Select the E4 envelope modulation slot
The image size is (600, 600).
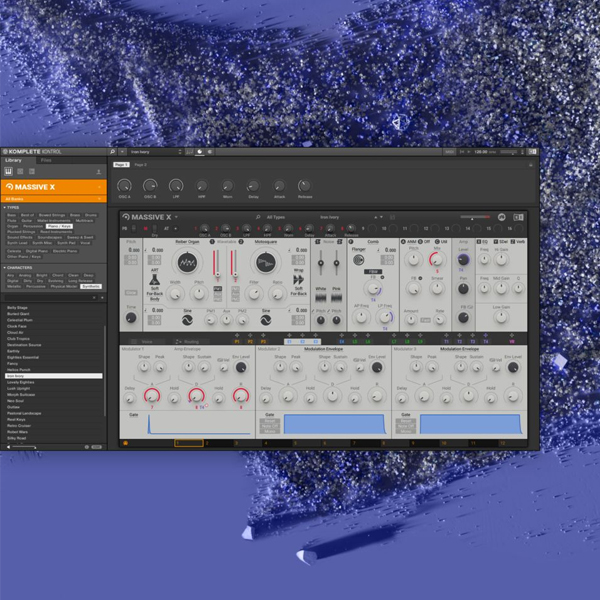tap(342, 341)
